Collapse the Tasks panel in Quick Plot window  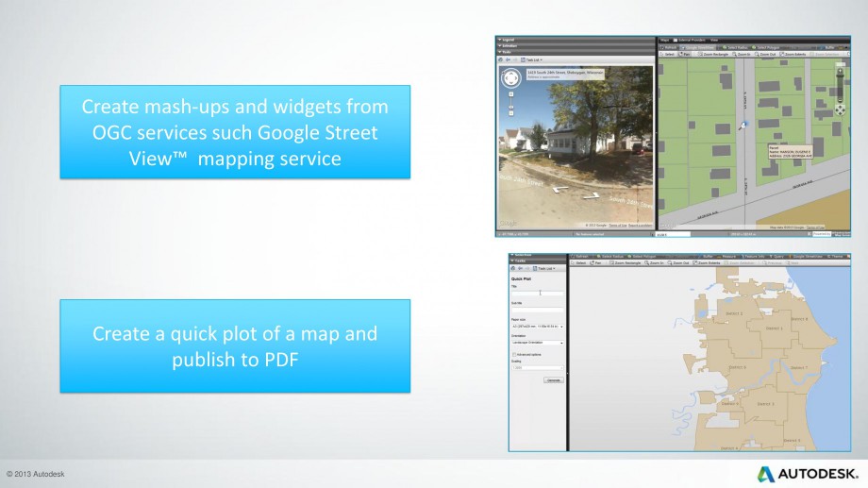(514, 261)
